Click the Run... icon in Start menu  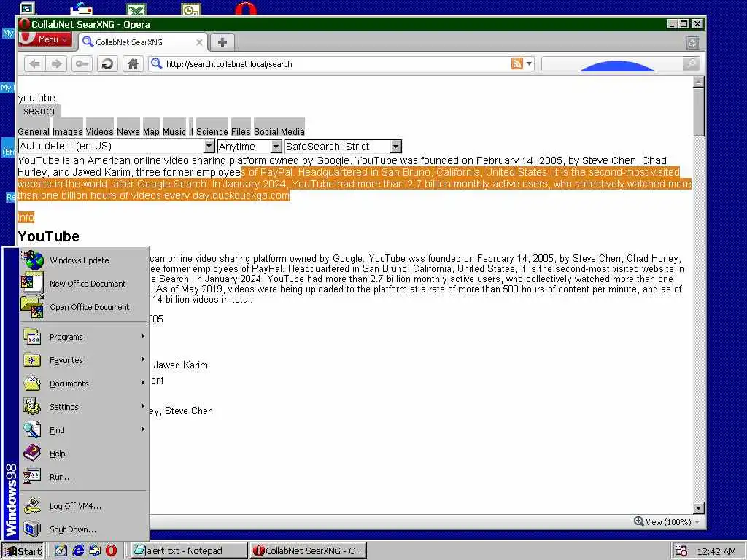click(x=32, y=477)
